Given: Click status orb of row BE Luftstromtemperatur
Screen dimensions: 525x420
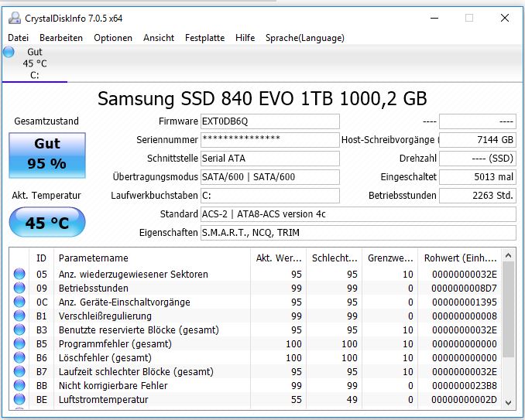Looking at the screenshot, I should click(x=19, y=399).
